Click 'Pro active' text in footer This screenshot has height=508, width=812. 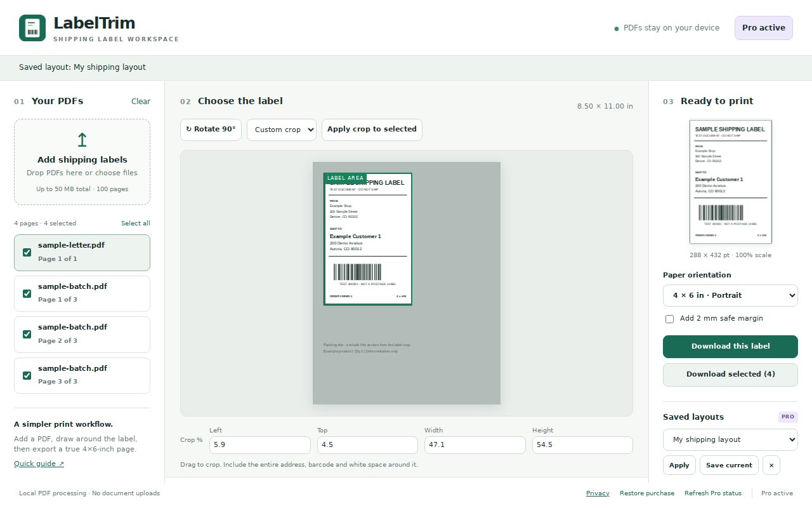(x=777, y=493)
